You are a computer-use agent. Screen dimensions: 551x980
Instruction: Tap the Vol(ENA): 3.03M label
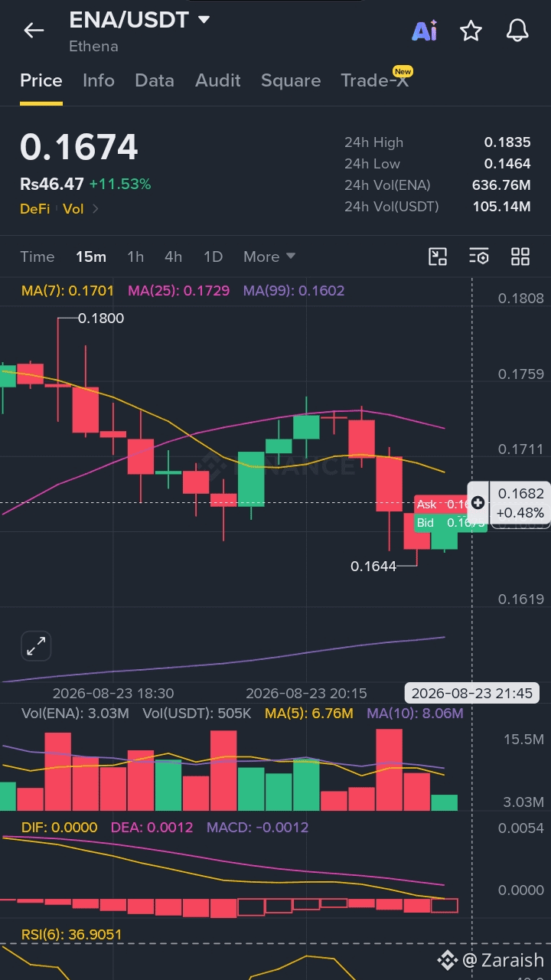tap(75, 714)
